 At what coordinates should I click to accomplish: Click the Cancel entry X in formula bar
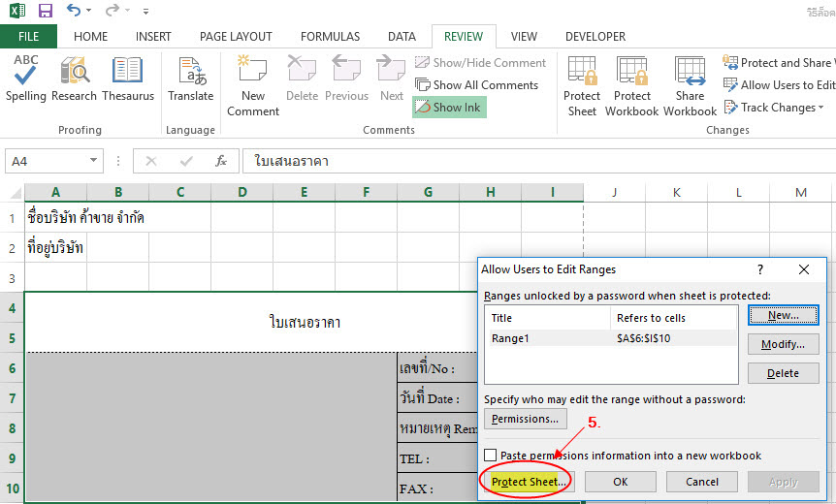tap(151, 161)
